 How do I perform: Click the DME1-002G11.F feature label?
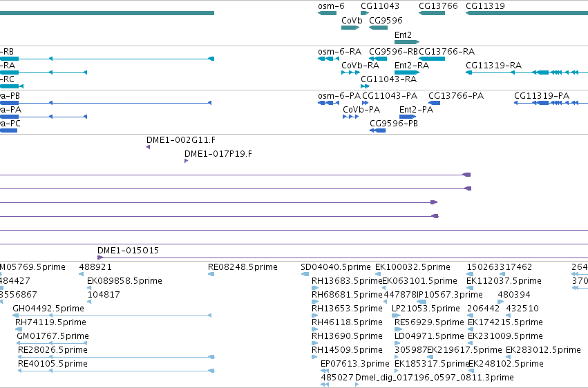point(181,140)
